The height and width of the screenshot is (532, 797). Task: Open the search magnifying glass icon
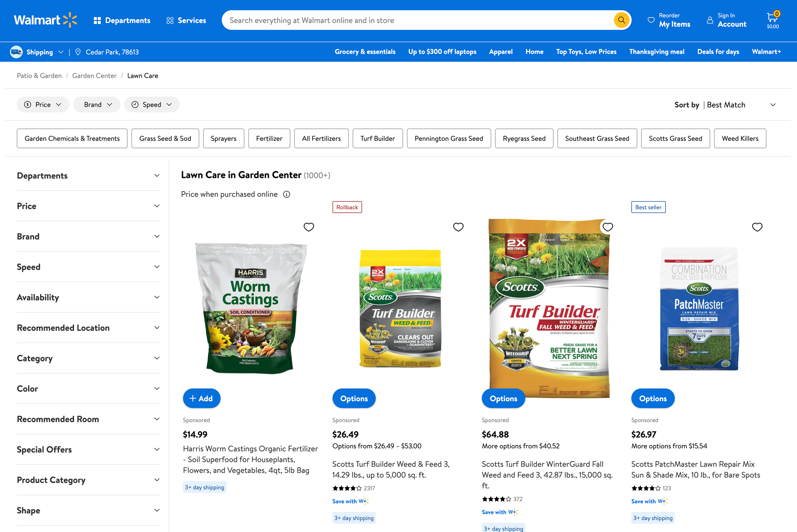coord(621,20)
